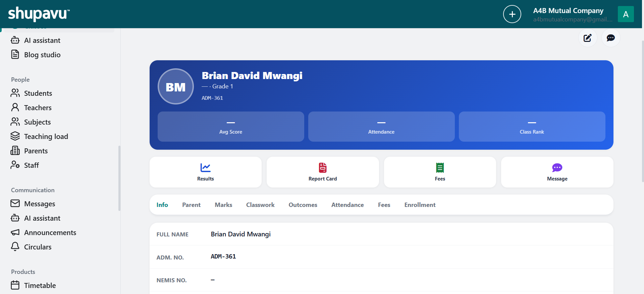Click the sidebar scrollbar

coord(119,178)
